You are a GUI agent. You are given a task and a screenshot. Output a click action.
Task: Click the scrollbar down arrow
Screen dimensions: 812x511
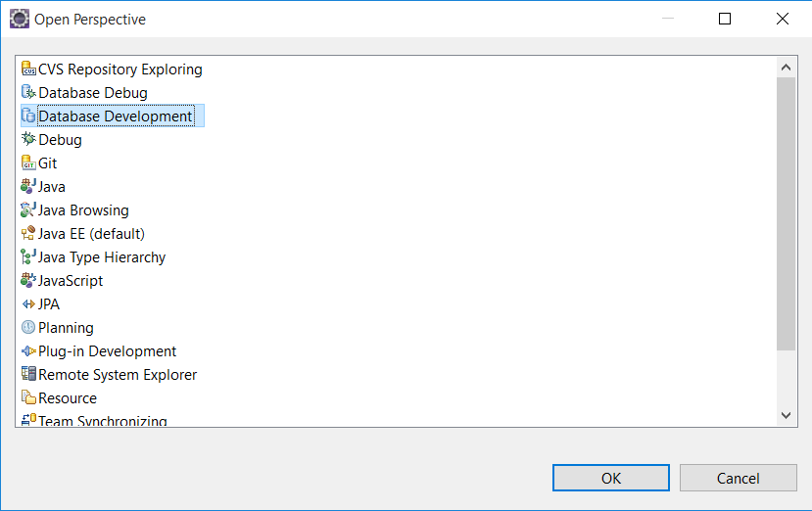787,415
